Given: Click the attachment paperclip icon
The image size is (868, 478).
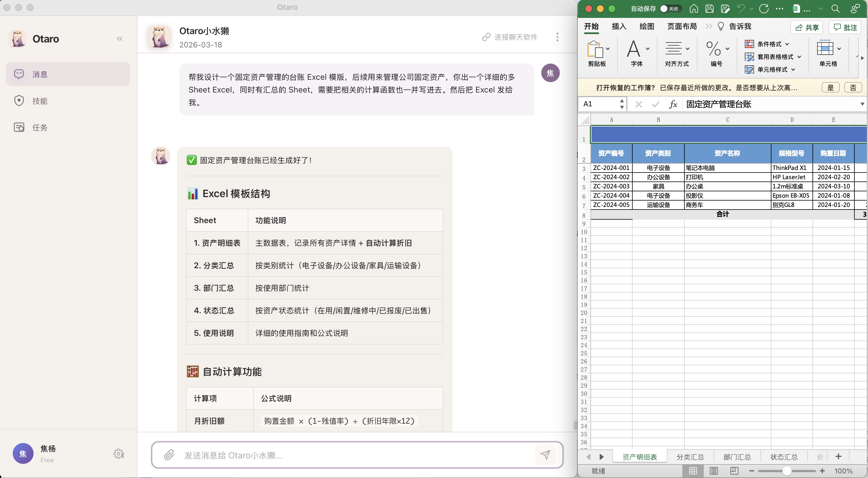Looking at the screenshot, I should pos(169,455).
